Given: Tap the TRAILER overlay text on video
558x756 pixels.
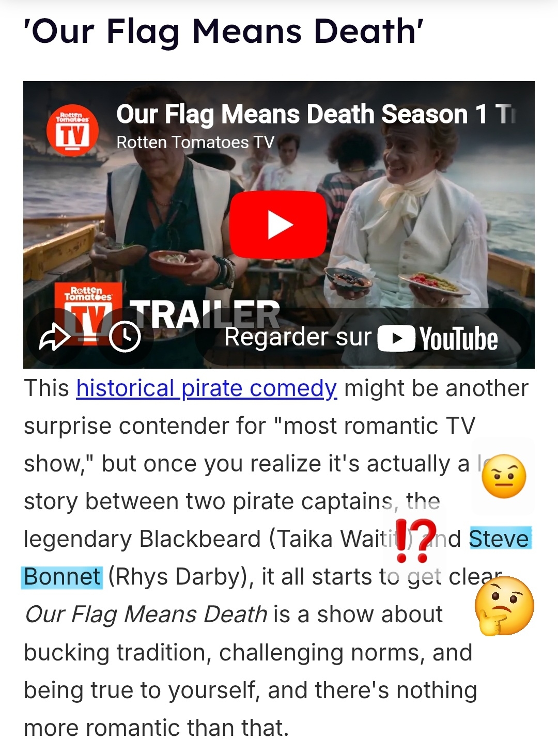Looking at the screenshot, I should tap(204, 314).
